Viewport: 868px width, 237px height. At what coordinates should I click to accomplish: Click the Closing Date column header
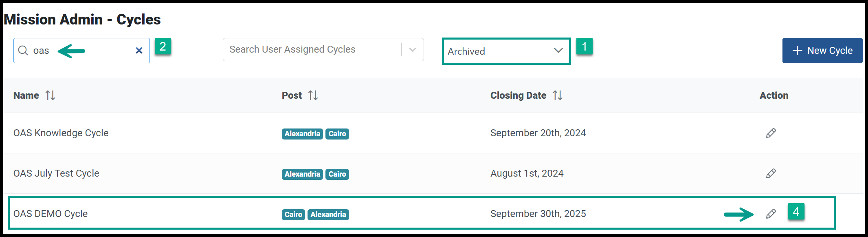(518, 95)
